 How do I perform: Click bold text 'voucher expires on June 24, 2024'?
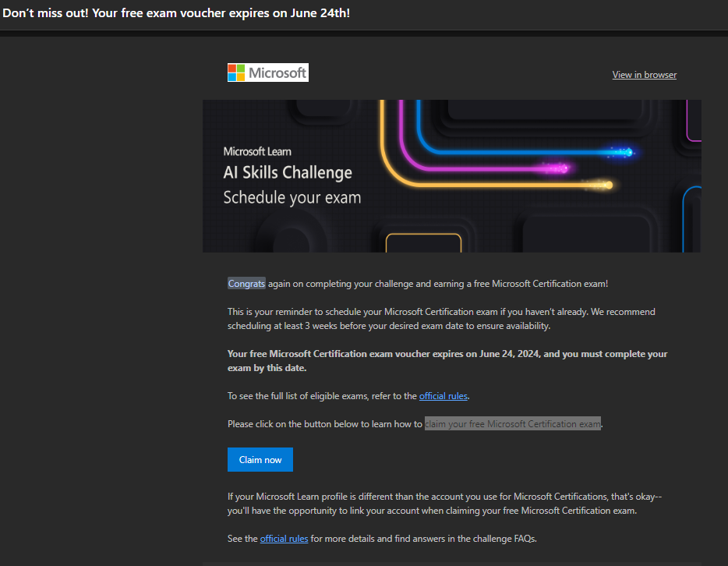point(467,354)
